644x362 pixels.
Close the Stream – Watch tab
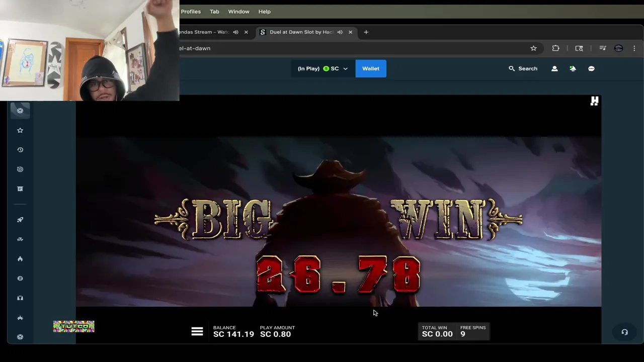coord(246,32)
